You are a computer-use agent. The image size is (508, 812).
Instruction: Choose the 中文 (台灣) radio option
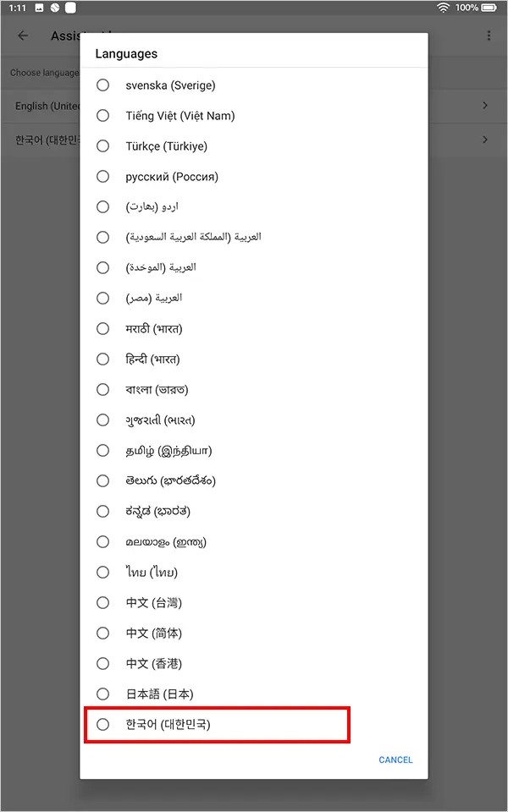103,602
